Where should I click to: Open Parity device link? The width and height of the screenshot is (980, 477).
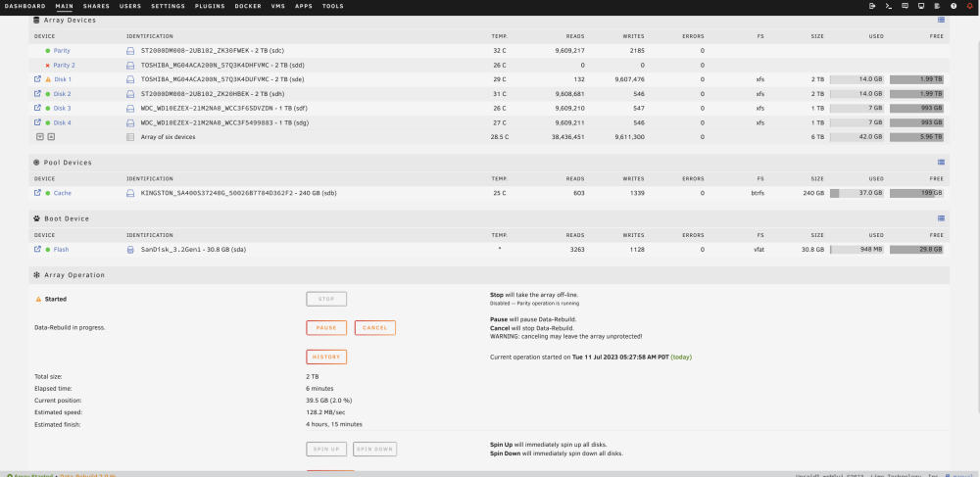[62, 51]
